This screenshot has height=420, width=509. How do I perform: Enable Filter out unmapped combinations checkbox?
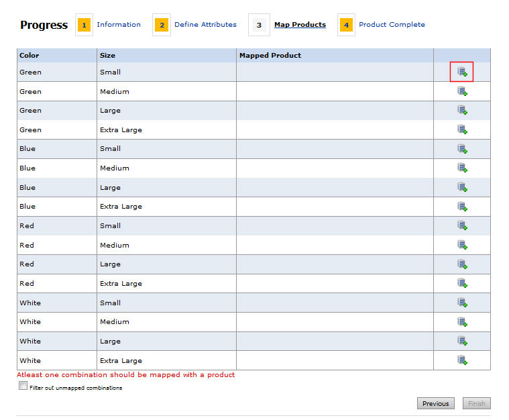pyautogui.click(x=23, y=386)
